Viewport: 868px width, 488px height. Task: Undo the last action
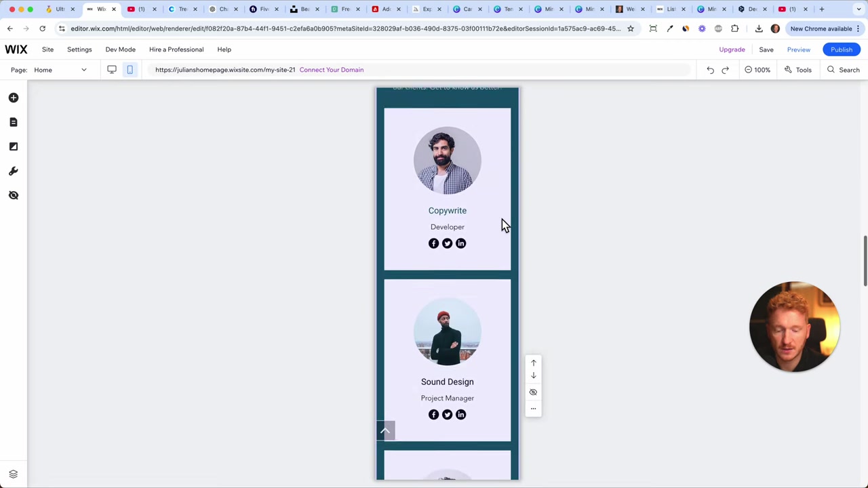tap(710, 70)
